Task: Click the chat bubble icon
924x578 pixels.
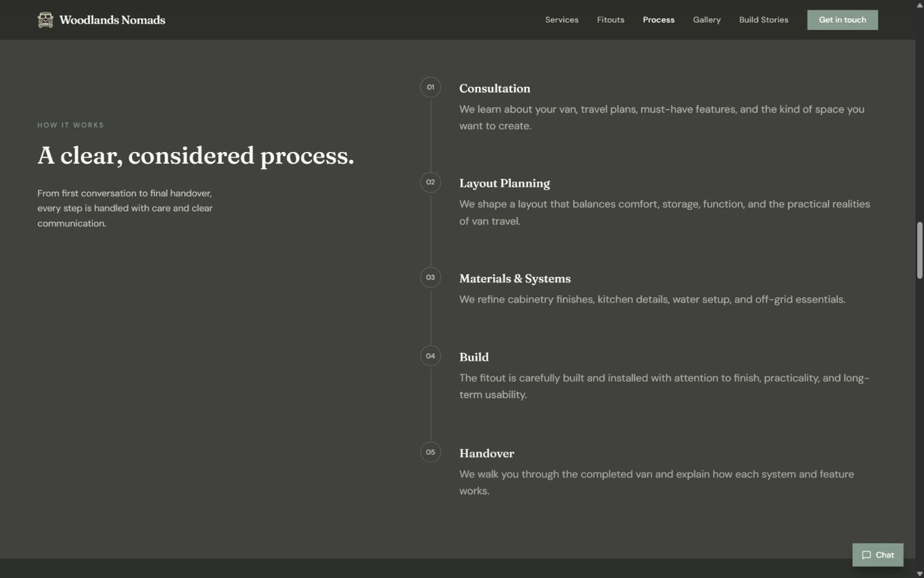Action: 866,555
